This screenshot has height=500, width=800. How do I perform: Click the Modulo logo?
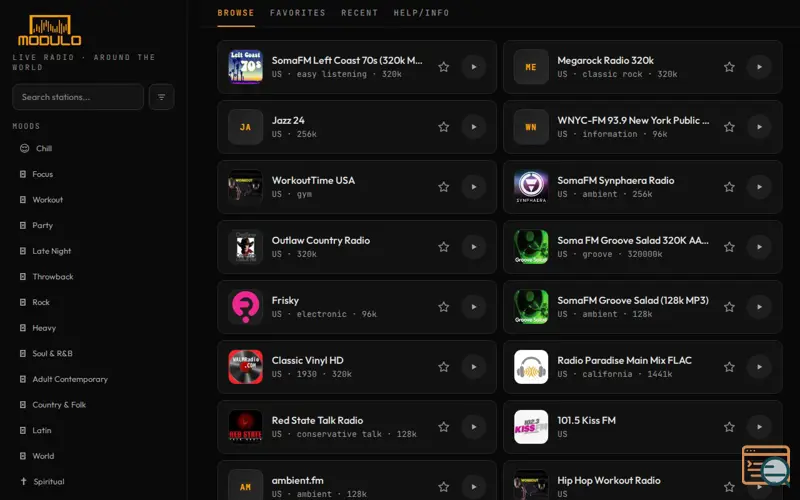coord(49,31)
